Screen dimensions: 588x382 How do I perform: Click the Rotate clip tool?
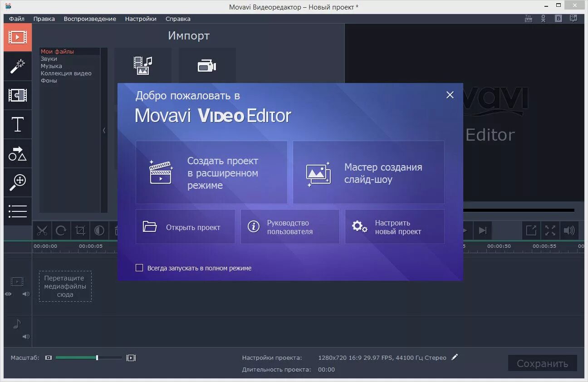click(x=61, y=230)
